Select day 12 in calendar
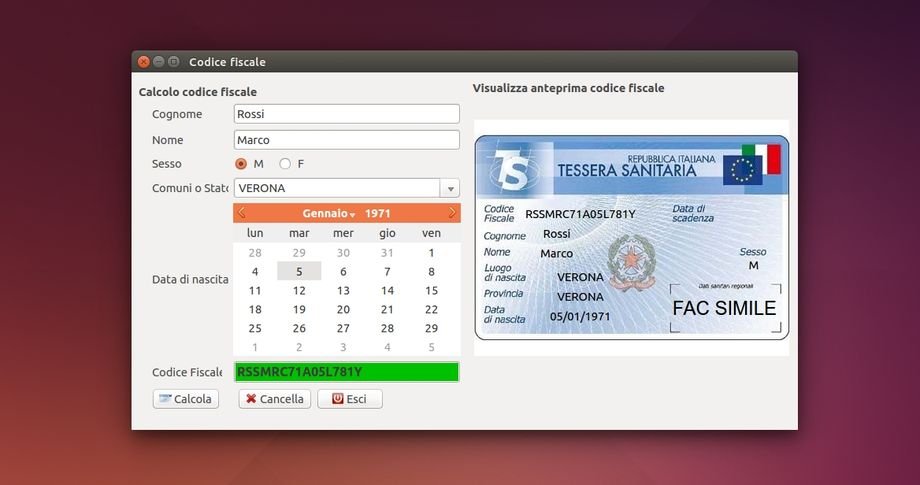Screen dimensions: 920x485 (x=299, y=290)
